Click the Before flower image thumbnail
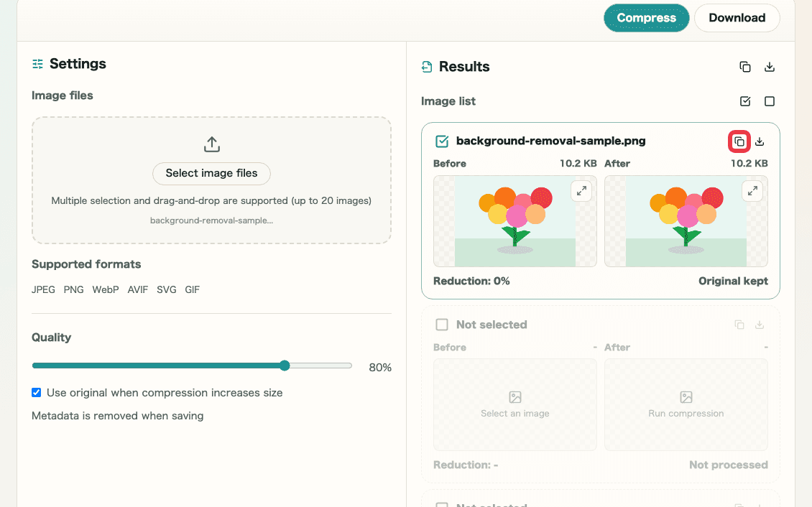Image resolution: width=812 pixels, height=507 pixels. (x=515, y=221)
